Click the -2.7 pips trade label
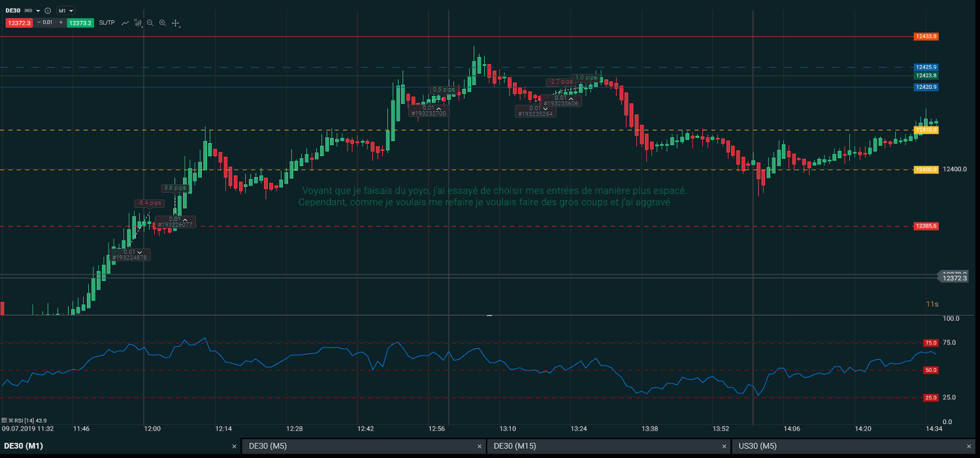 pos(561,82)
